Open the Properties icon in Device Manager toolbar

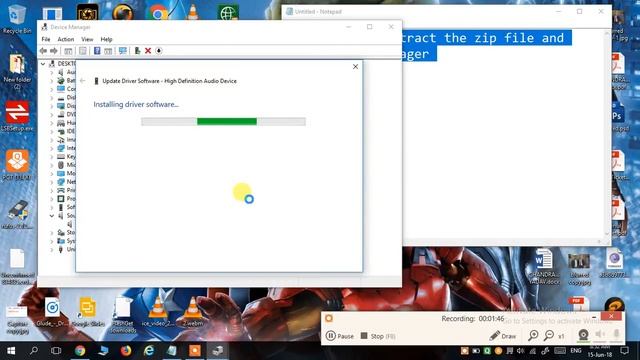pos(82,51)
